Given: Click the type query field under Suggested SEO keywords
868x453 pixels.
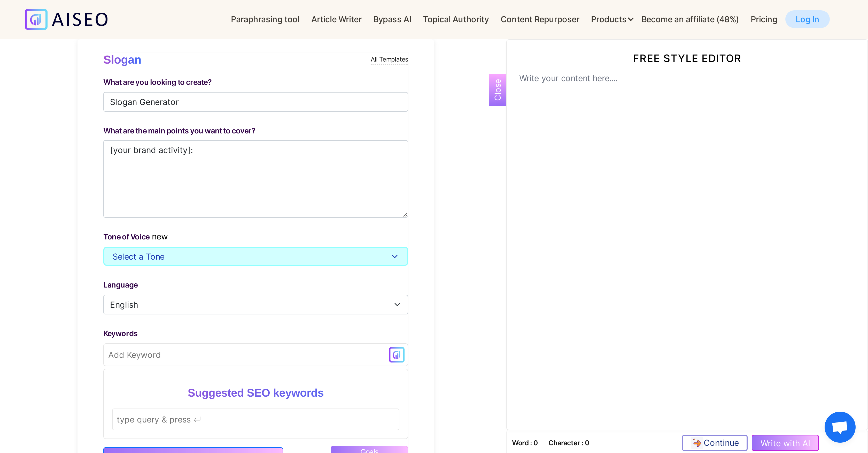Looking at the screenshot, I should 255,419.
